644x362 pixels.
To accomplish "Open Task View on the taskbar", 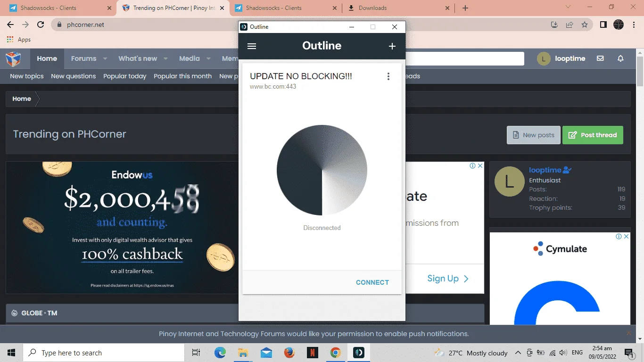I will [x=196, y=353].
